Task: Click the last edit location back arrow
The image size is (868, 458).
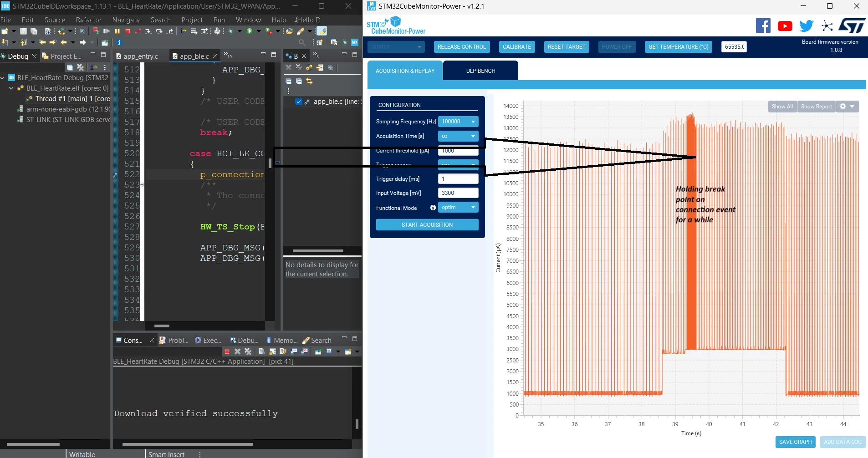Action: click(42, 42)
